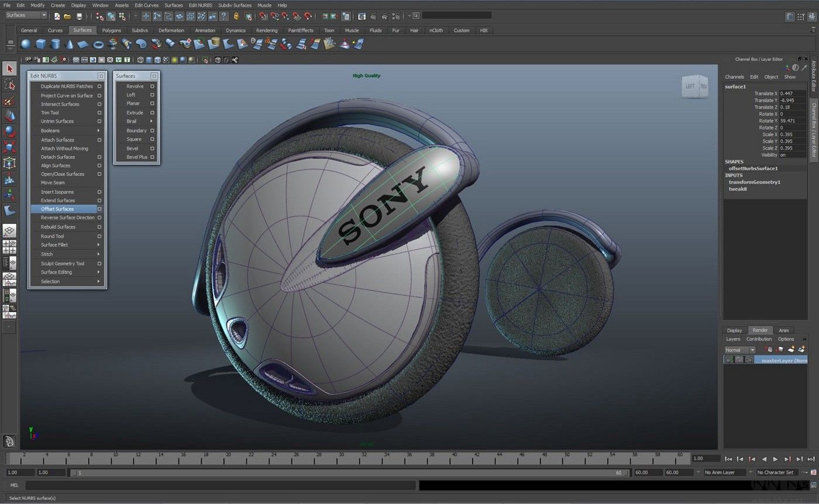Toggle renderable checkbox on masterLayer
Screen dimensions: 819x504
[728, 359]
